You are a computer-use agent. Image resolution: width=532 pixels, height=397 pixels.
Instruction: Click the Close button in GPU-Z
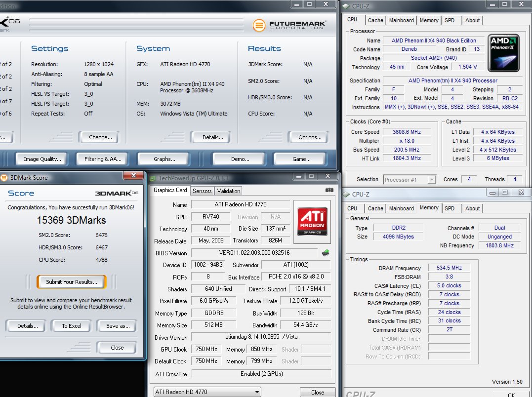[x=318, y=392]
